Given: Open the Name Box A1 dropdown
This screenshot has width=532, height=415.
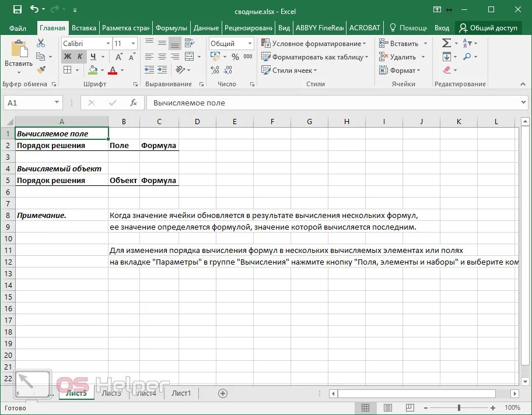Looking at the screenshot, I should 57,102.
